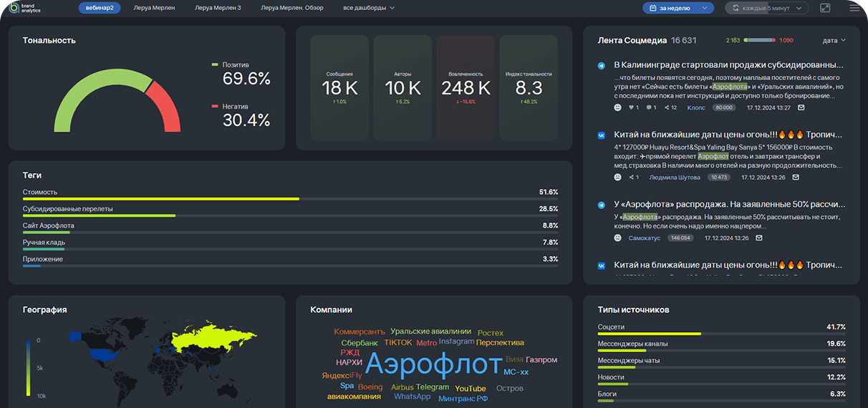Click Telegram icon of «Аэрофлота» распродажа post

pyautogui.click(x=602, y=205)
